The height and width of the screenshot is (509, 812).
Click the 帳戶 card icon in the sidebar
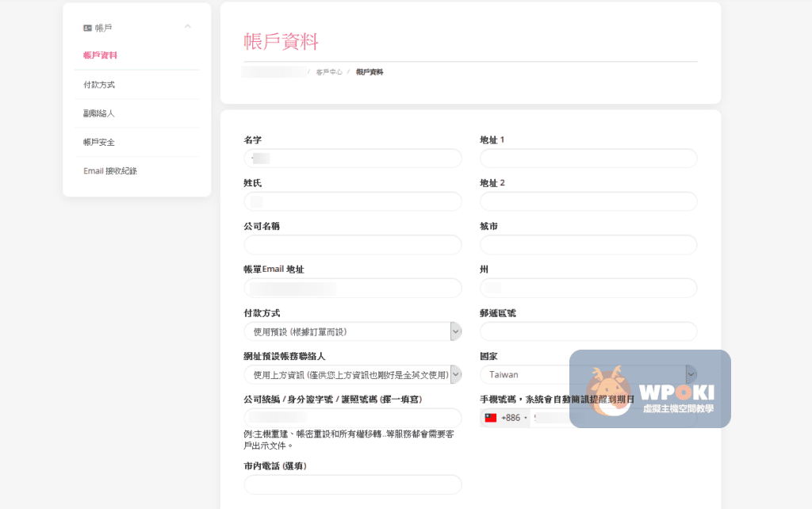point(87,28)
